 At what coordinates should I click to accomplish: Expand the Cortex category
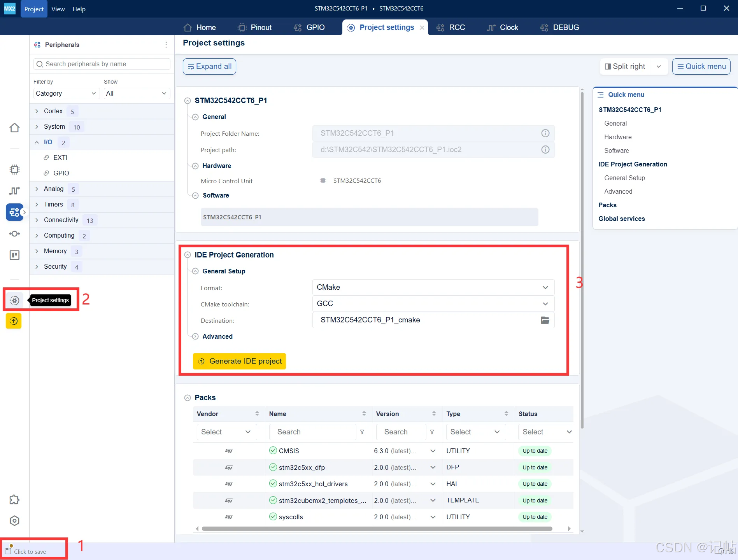pyautogui.click(x=37, y=111)
